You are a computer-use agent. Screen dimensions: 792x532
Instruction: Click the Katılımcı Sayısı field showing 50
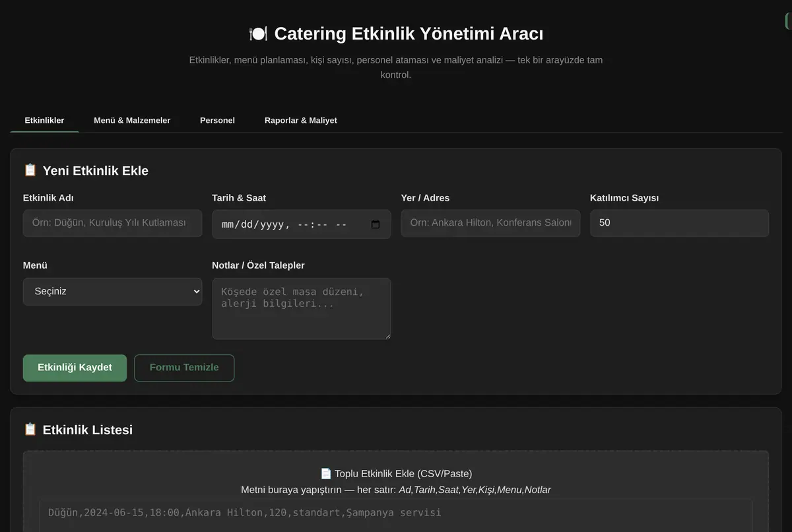pyautogui.click(x=679, y=223)
